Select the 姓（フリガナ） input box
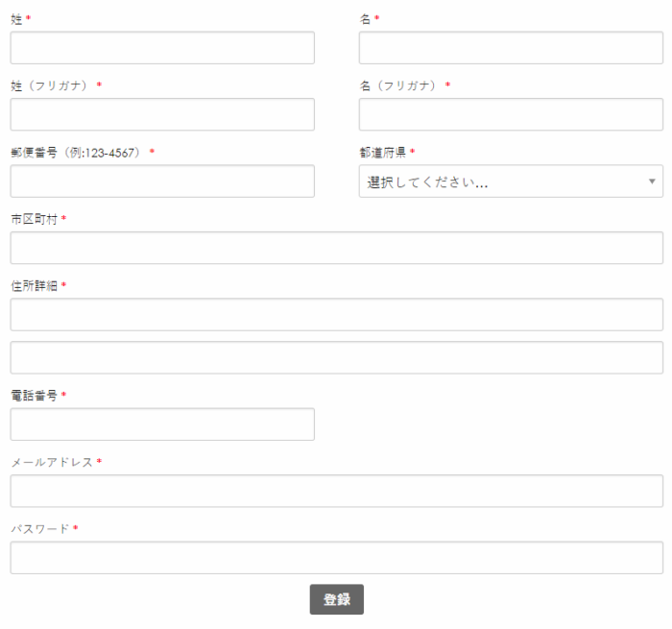This screenshot has width=672, height=629. tap(162, 114)
